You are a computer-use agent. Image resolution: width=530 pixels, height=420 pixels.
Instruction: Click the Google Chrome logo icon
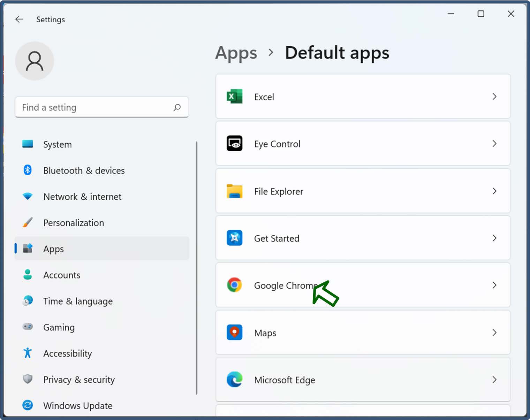tap(234, 285)
